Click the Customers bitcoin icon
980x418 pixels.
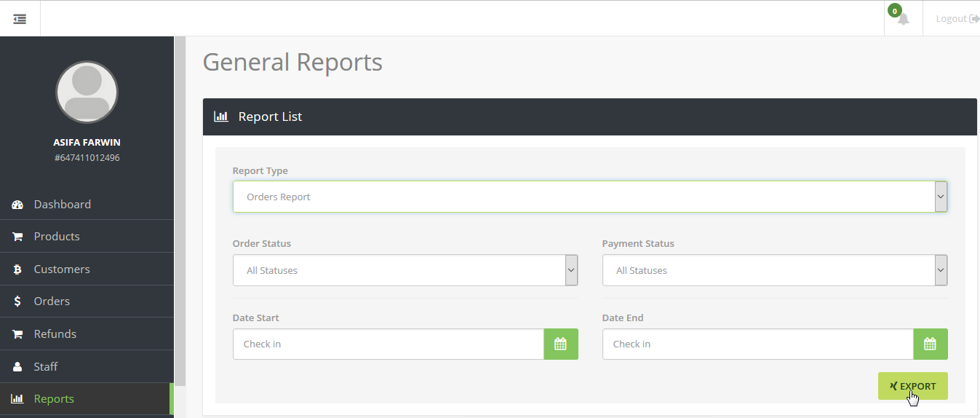pyautogui.click(x=17, y=269)
